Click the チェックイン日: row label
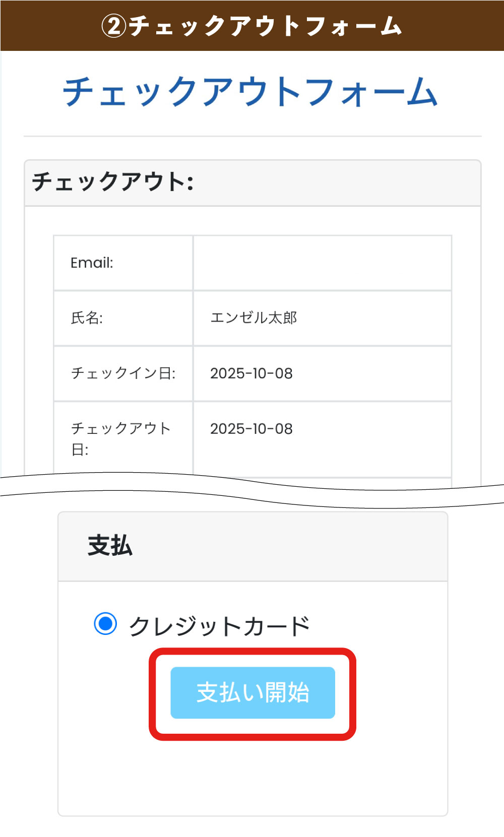This screenshot has width=504, height=837. [123, 373]
